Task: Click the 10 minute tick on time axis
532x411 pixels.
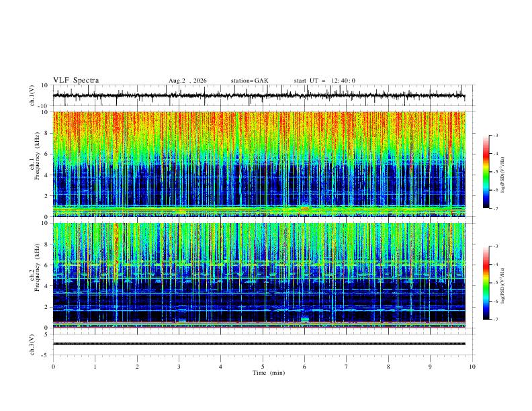Action: click(472, 367)
